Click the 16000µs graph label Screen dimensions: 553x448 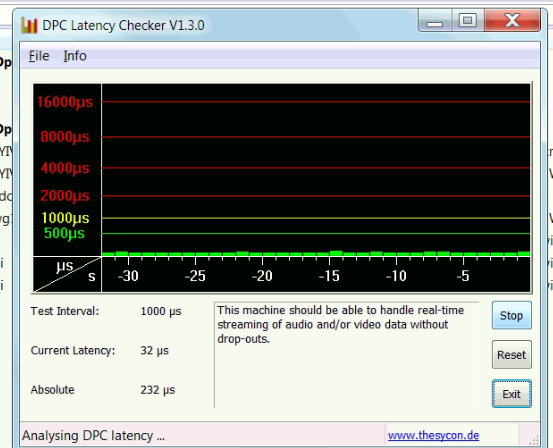tap(65, 102)
